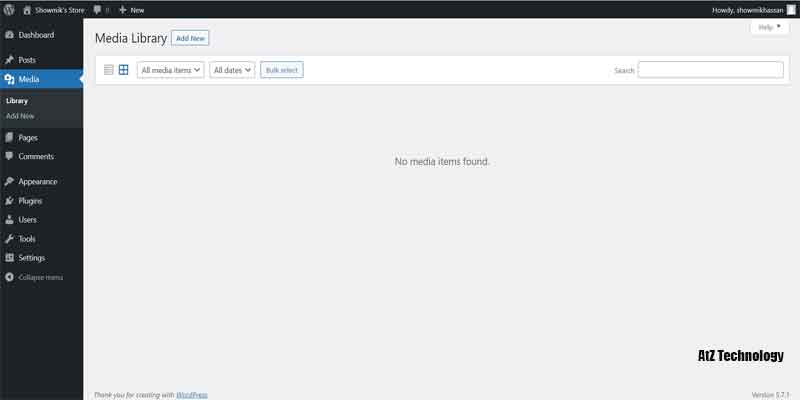Click the WordPress logo icon
The height and width of the screenshot is (400, 800).
click(x=9, y=9)
